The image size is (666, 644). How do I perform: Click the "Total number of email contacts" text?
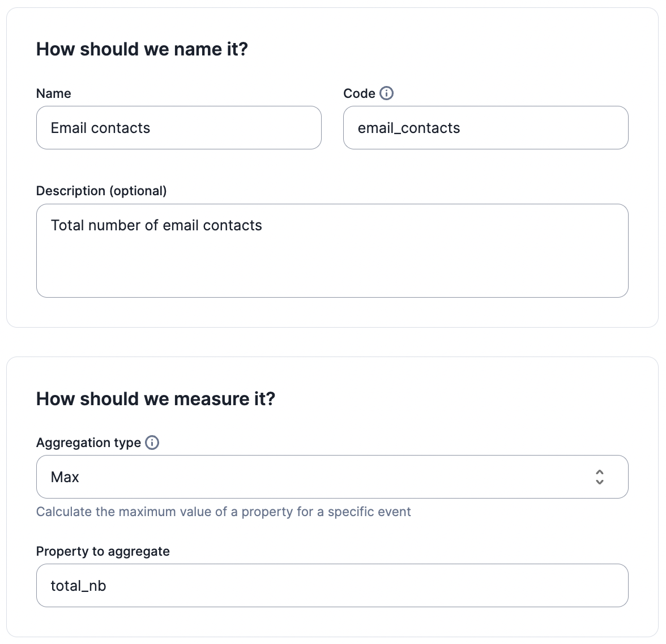coord(156,225)
